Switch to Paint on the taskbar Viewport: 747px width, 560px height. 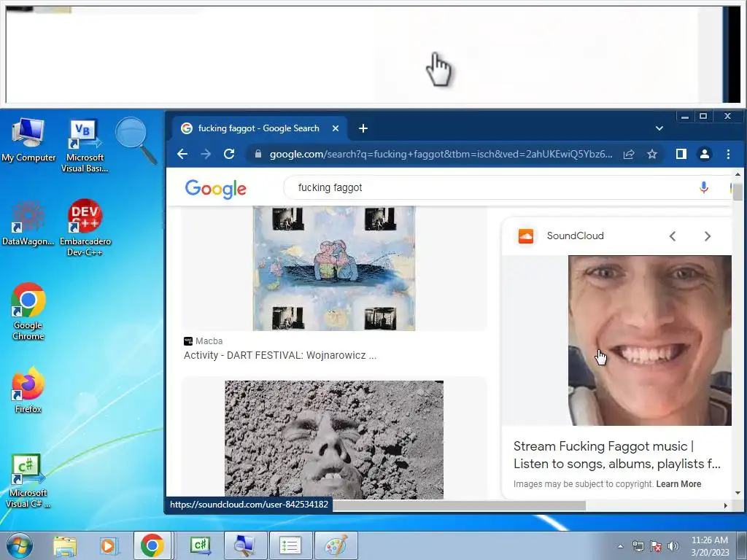point(336,545)
